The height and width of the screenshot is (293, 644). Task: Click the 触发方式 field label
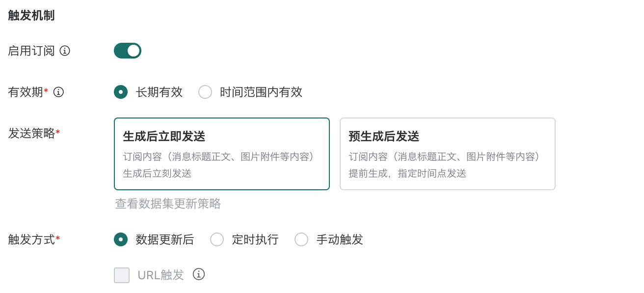click(x=31, y=239)
